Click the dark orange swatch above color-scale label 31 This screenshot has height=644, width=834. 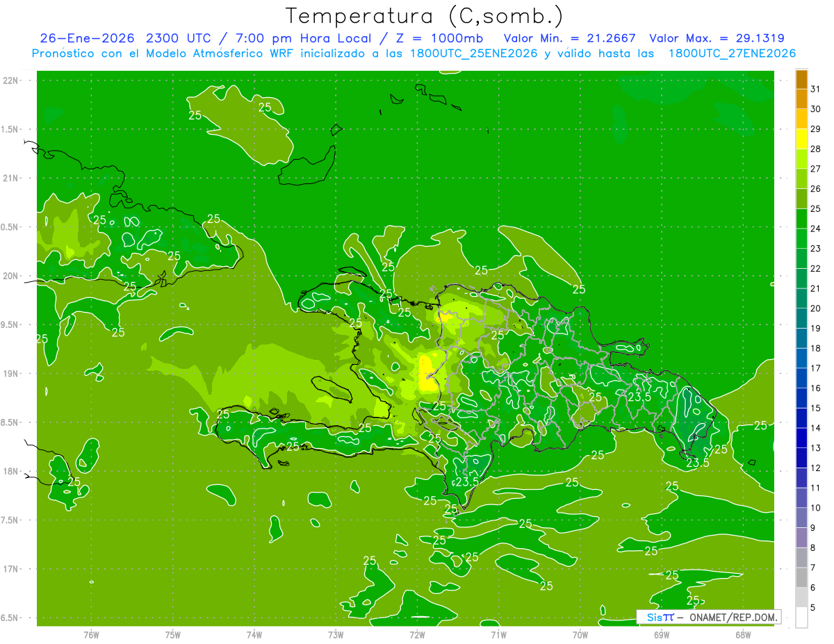pyautogui.click(x=802, y=80)
